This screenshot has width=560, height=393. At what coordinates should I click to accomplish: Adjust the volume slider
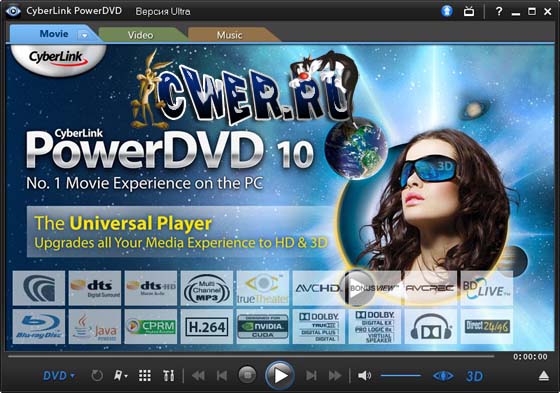pyautogui.click(x=401, y=375)
